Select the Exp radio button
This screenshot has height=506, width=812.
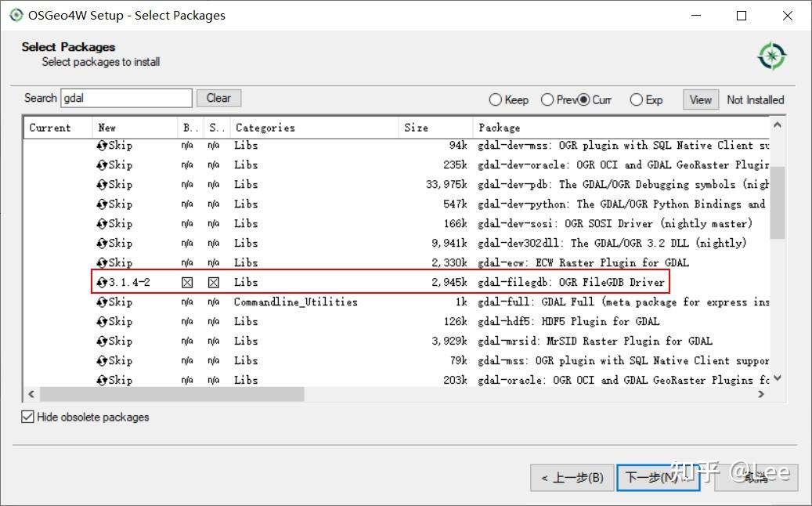click(x=635, y=99)
